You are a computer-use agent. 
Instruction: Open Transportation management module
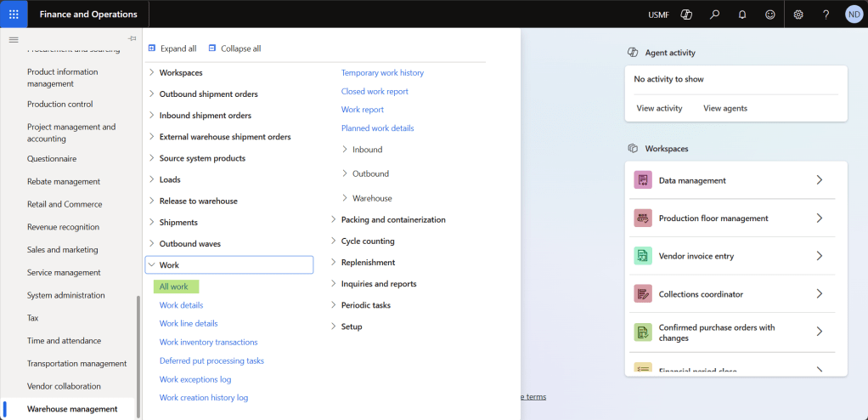76,364
